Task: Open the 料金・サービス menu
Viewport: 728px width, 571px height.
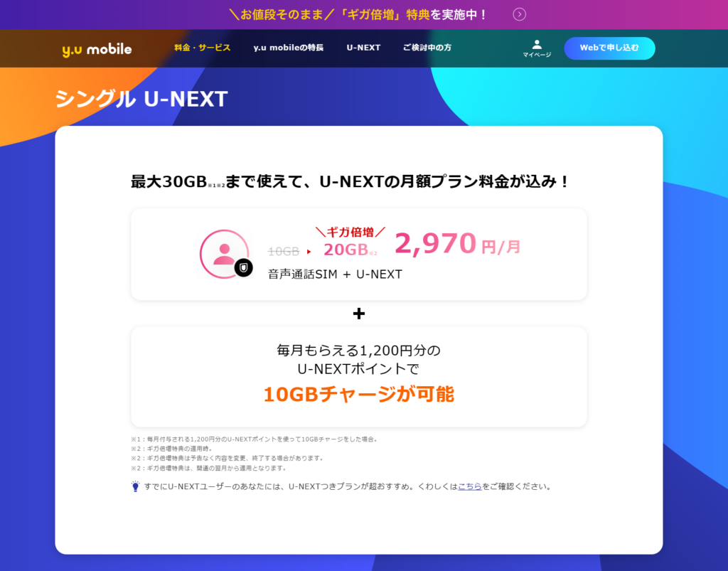Action: pos(203,48)
